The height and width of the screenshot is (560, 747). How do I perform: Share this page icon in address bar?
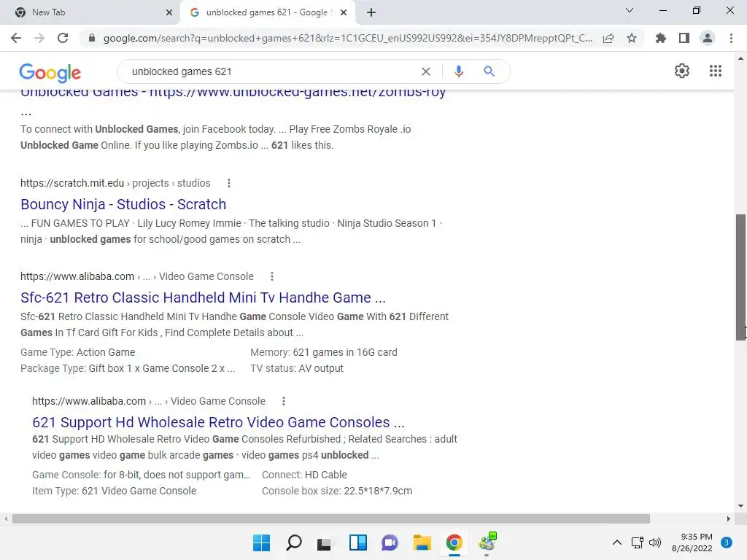[608, 38]
